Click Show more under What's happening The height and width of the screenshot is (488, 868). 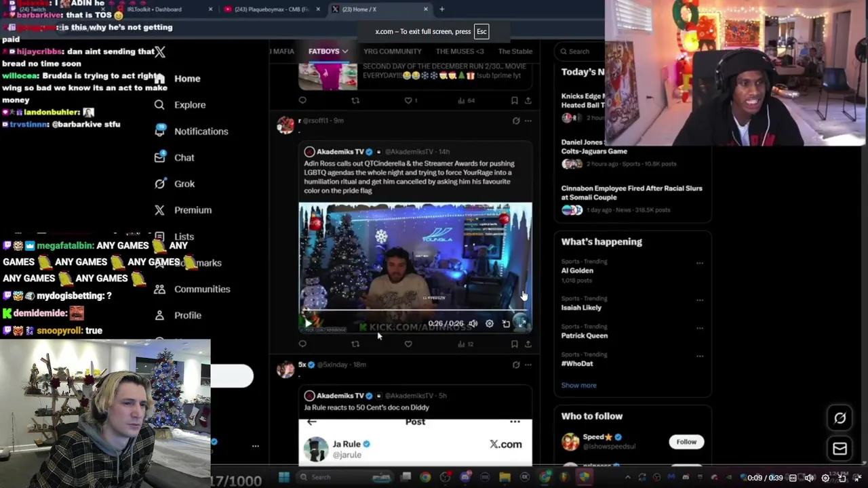pos(578,385)
